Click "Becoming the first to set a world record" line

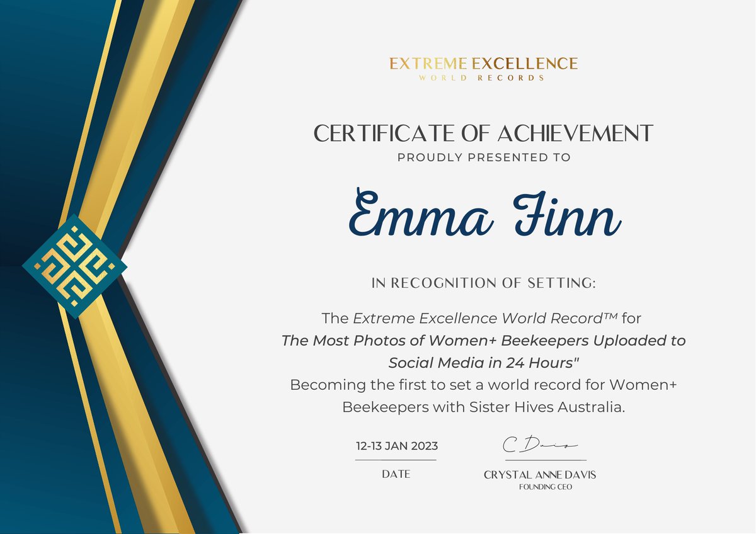483,385
